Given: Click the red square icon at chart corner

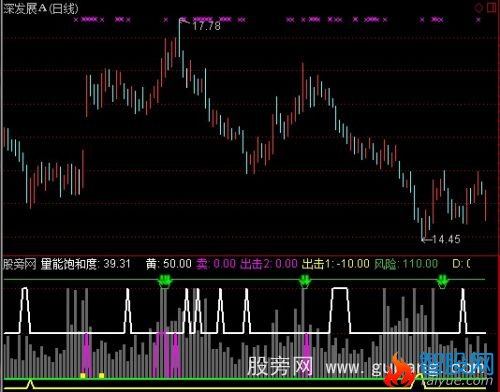Looking at the screenshot, I should (x=492, y=8).
